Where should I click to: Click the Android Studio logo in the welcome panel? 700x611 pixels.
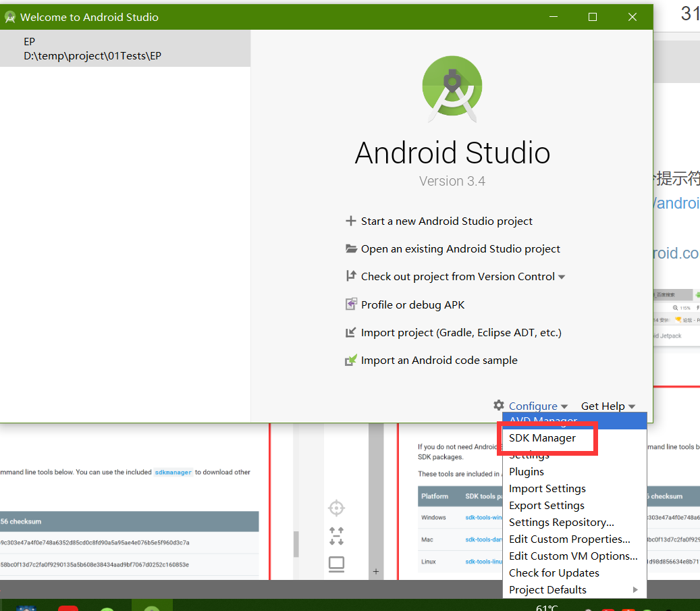click(452, 88)
